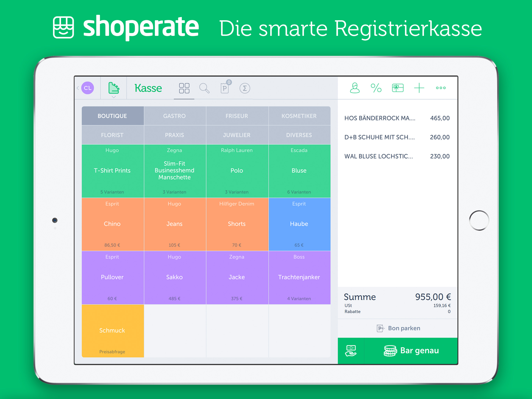
Task: Add custom item with plus icon
Action: coord(419,88)
